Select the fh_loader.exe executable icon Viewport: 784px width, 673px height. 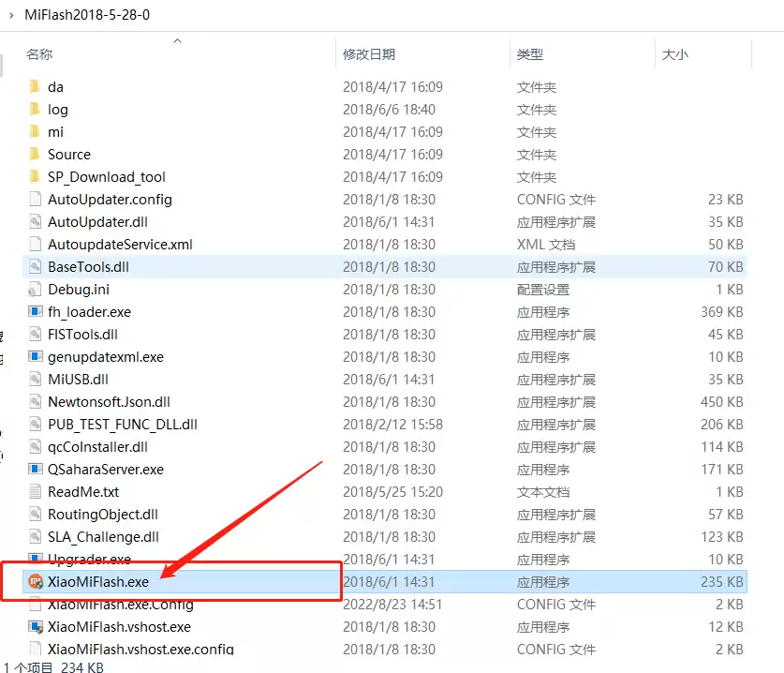[x=37, y=311]
